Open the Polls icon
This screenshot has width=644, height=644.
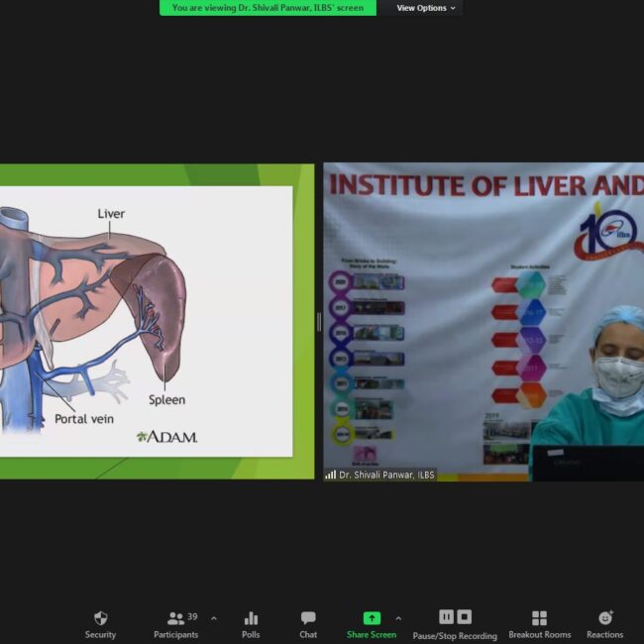(x=251, y=618)
